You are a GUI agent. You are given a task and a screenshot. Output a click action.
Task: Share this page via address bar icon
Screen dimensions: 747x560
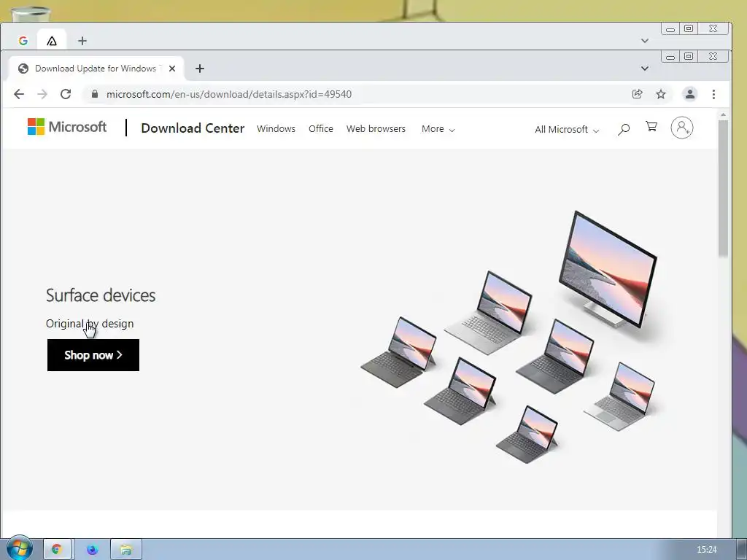pos(637,94)
